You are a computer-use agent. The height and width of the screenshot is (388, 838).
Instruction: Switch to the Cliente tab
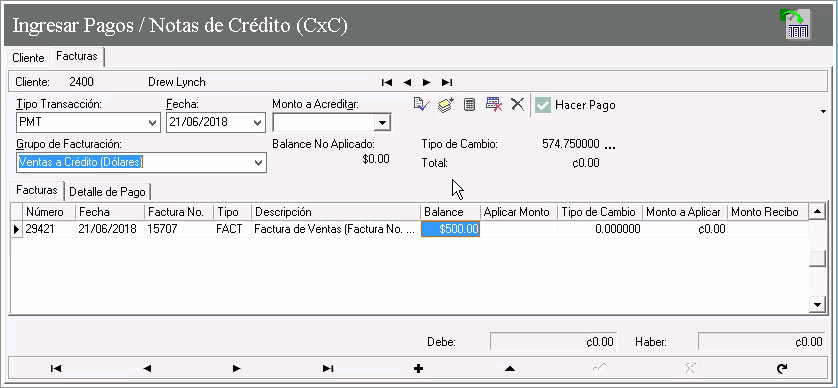point(28,58)
